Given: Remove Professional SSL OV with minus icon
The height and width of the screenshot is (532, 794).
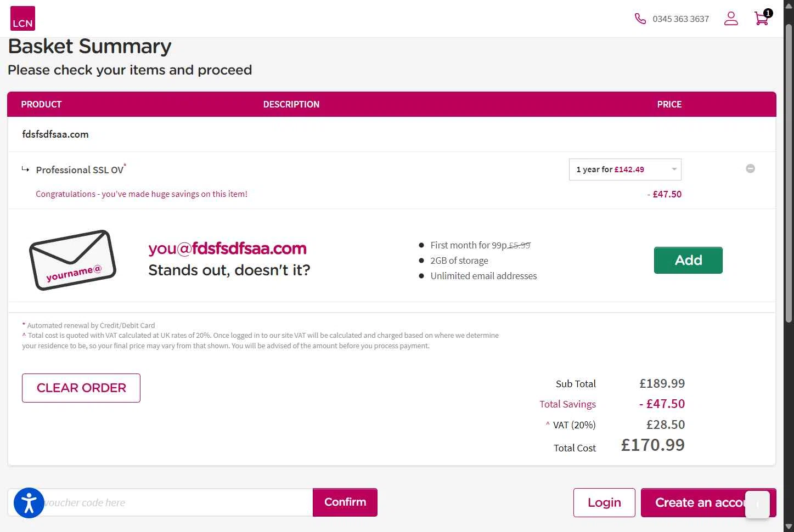Looking at the screenshot, I should (750, 169).
